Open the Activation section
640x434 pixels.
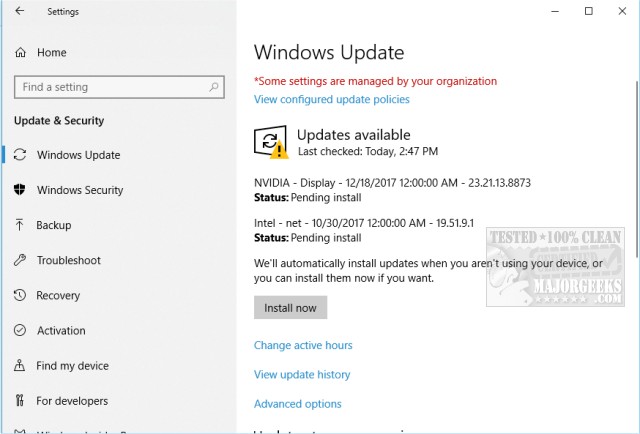pyautogui.click(x=61, y=331)
